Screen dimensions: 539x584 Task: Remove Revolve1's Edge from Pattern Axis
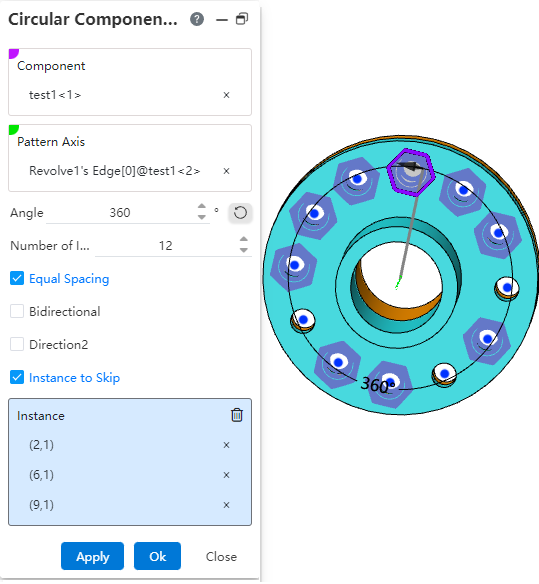point(226,171)
